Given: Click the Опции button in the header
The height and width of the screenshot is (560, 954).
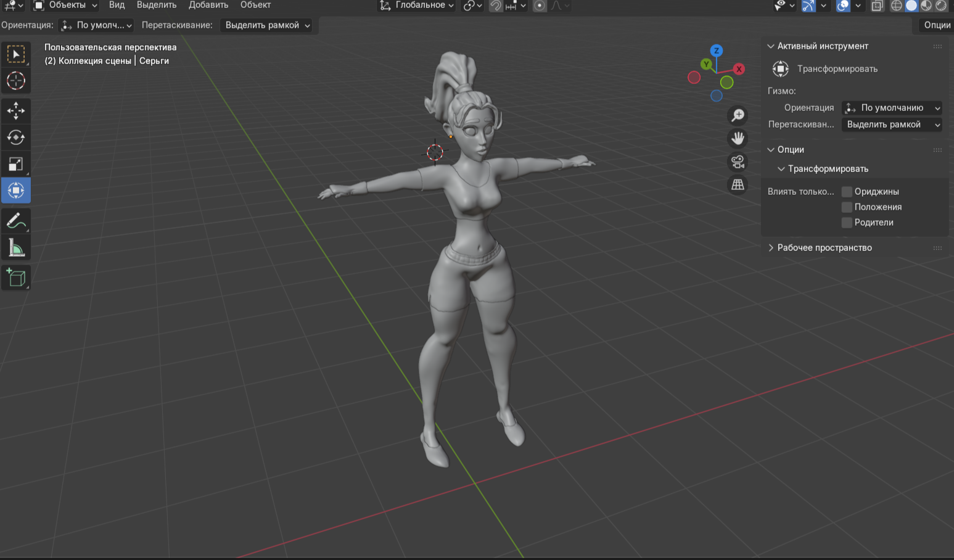Looking at the screenshot, I should tap(936, 25).
